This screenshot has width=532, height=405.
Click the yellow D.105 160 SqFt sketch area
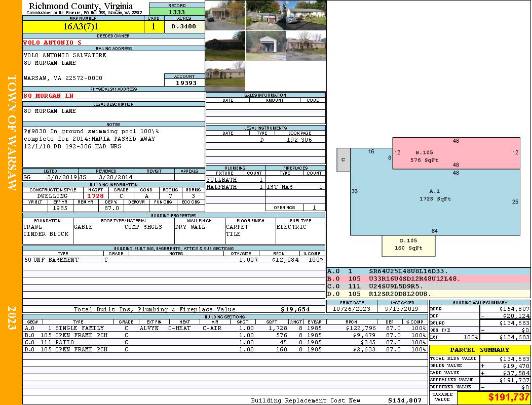[408, 246]
